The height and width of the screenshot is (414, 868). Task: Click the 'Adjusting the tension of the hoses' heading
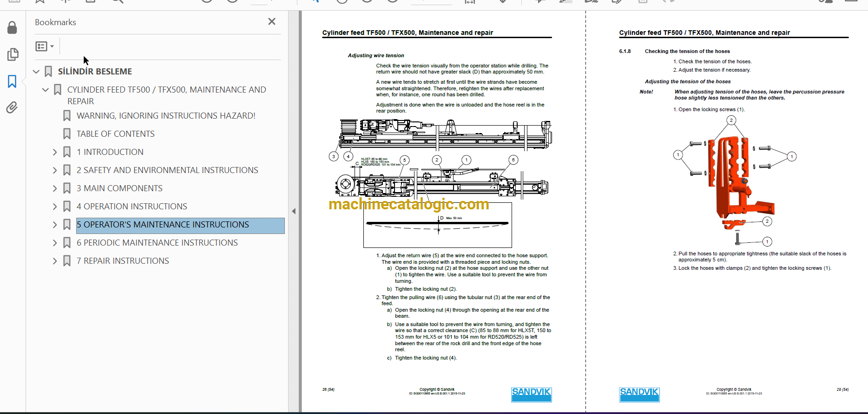pyautogui.click(x=688, y=81)
